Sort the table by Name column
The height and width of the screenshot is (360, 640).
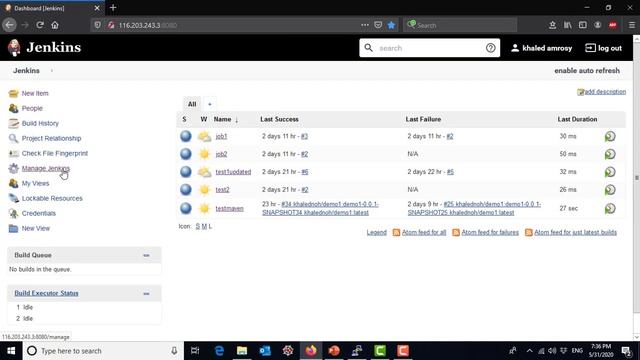[222, 119]
